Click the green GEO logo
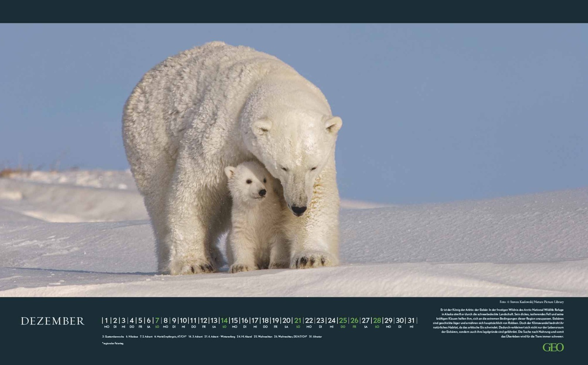The image size is (588, 365). (553, 347)
